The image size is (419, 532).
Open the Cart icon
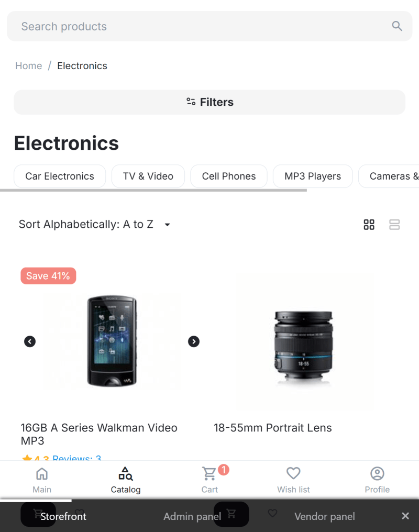point(210,474)
